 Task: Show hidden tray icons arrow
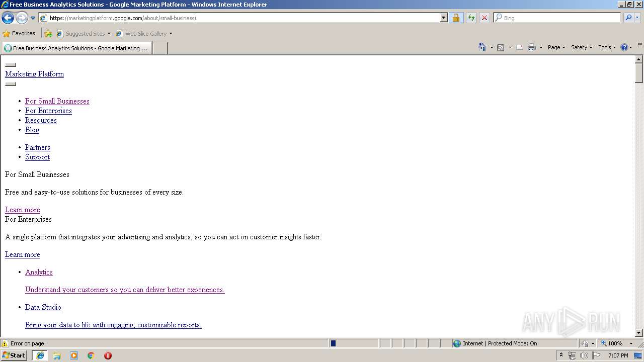click(561, 355)
